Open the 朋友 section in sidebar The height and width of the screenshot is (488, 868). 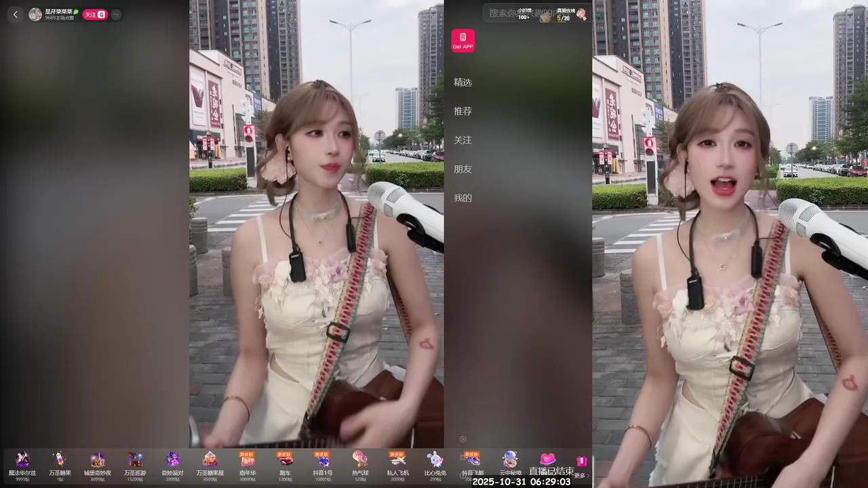click(462, 169)
